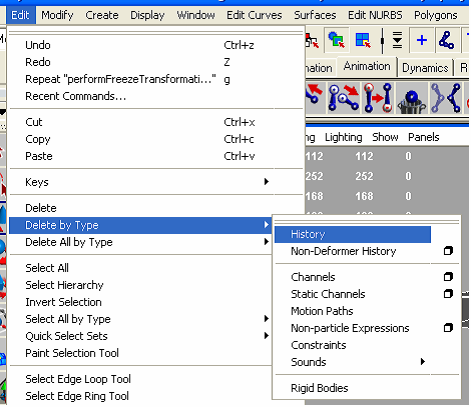The height and width of the screenshot is (407, 471).
Task: Choose Invert Selection
Action: coord(140,302)
